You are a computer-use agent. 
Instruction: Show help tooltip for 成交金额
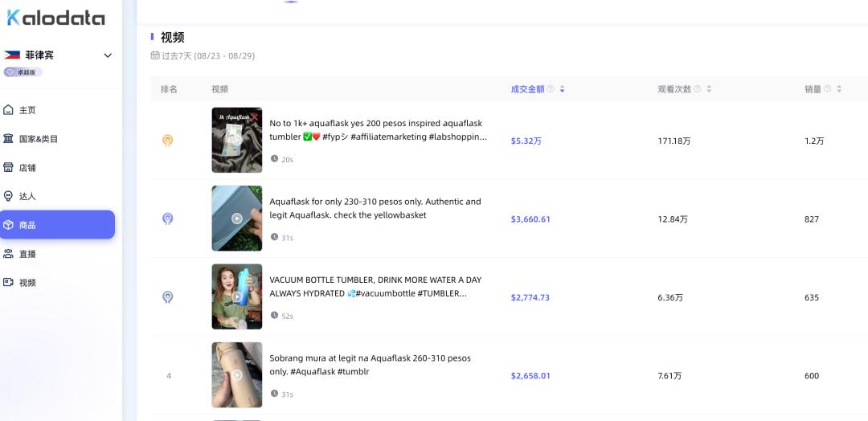coord(551,89)
